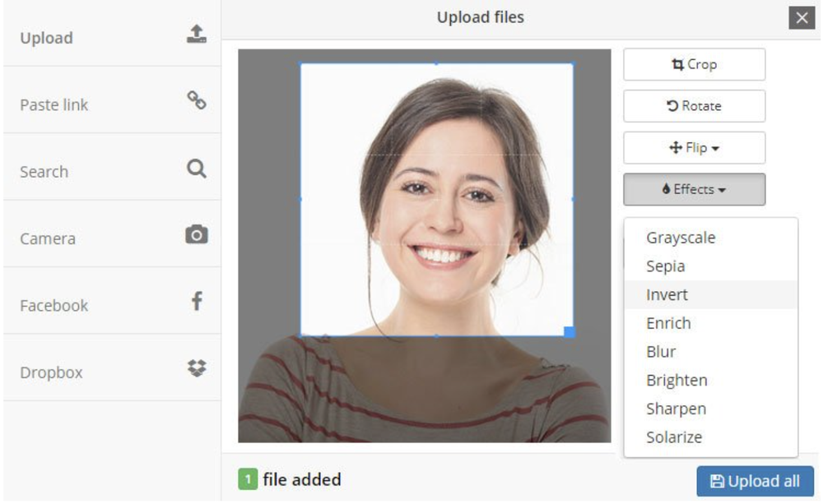Screen dimensions: 823x504
Task: Click the Facebook f logo icon
Action: [197, 301]
